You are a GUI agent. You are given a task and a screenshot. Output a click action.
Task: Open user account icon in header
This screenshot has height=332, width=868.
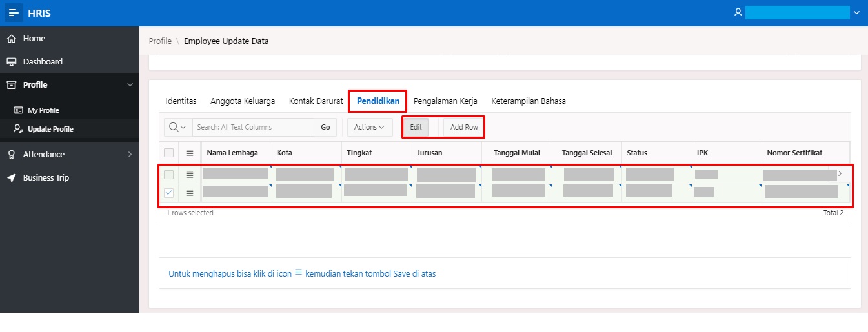pos(738,12)
